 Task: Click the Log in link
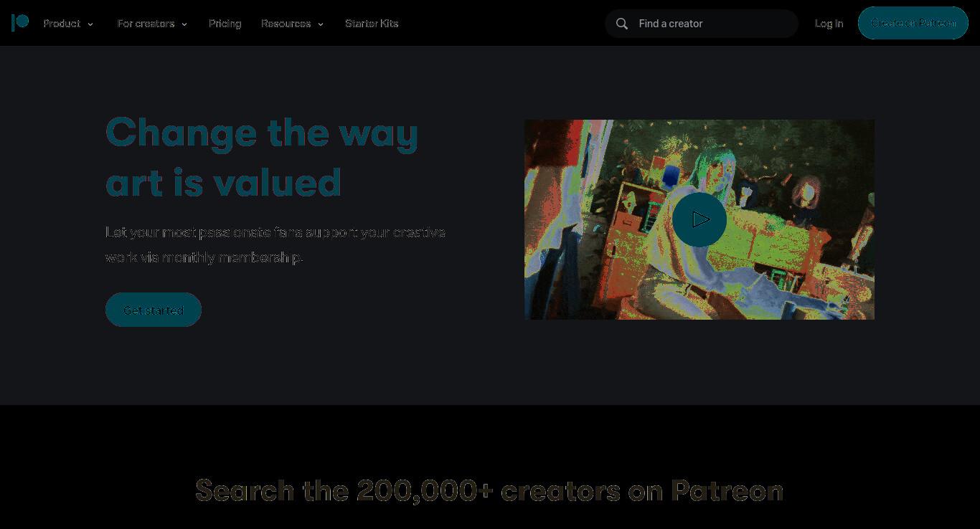point(829,24)
